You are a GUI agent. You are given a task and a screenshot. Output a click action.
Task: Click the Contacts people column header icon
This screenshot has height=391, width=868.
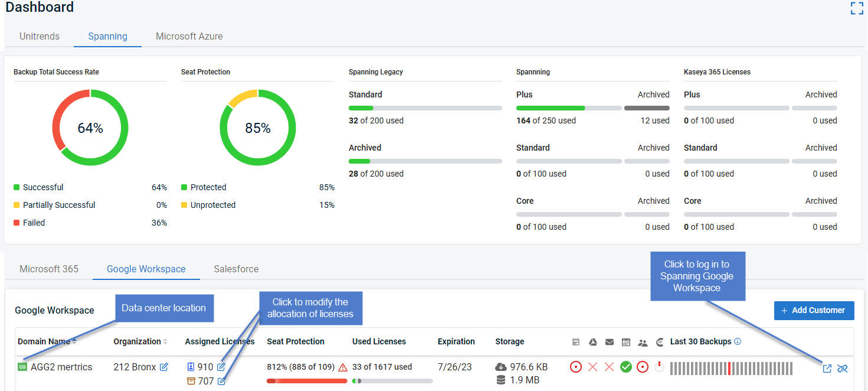click(643, 342)
